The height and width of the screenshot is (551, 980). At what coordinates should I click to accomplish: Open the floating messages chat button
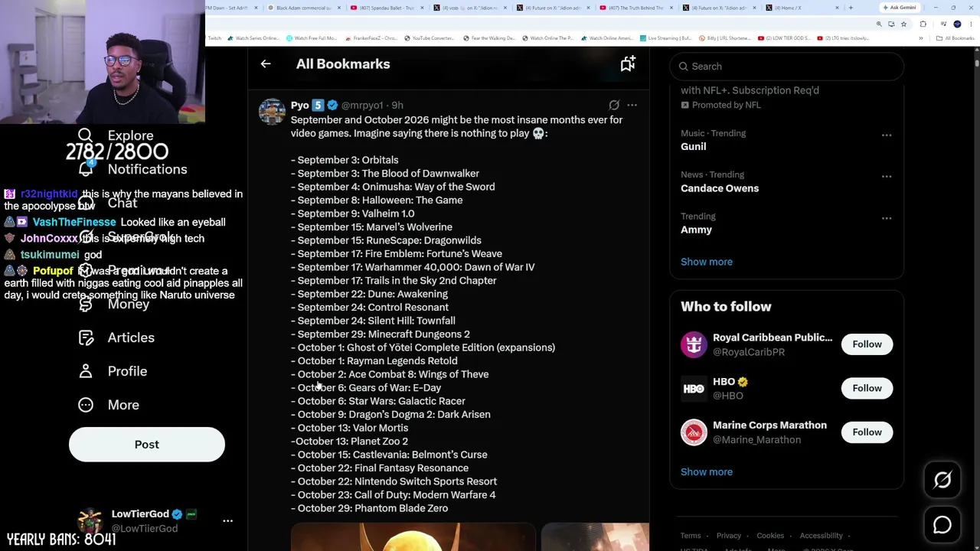coord(942,525)
